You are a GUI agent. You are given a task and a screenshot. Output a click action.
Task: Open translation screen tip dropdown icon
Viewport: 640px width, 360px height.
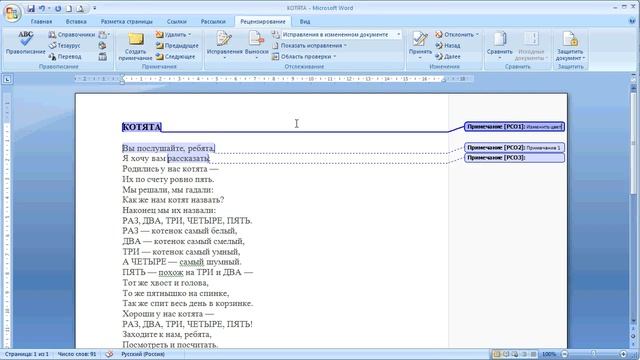point(104,35)
